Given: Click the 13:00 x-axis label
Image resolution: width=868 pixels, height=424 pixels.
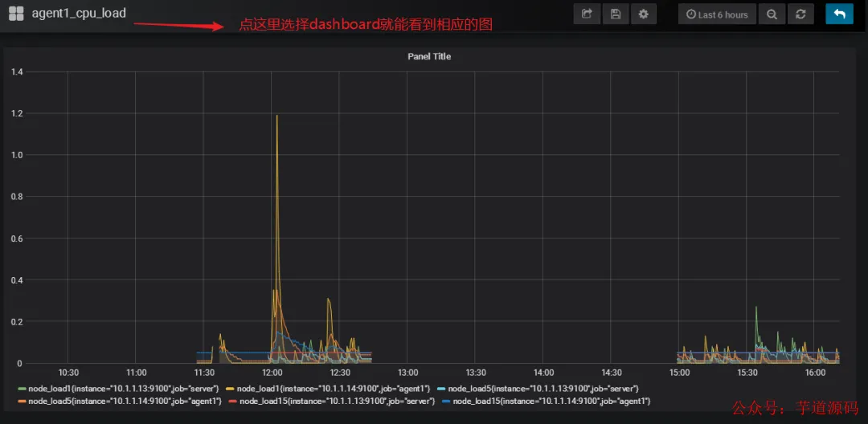Looking at the screenshot, I should 407,373.
